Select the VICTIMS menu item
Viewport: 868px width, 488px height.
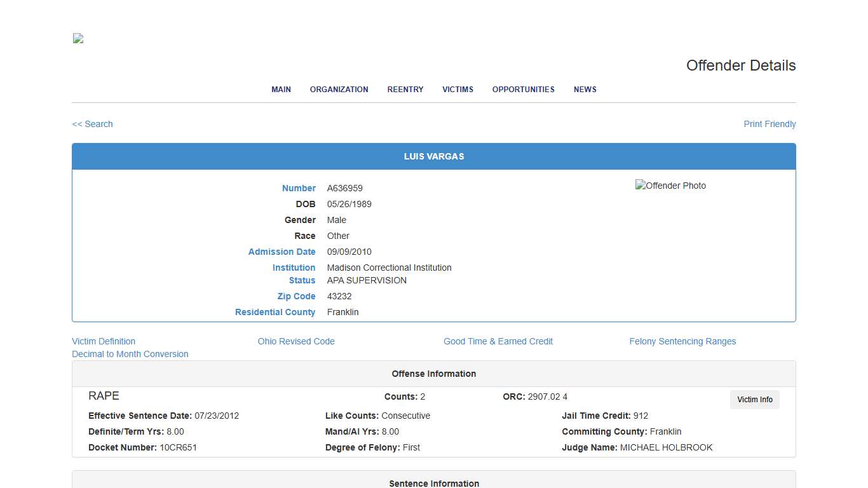coord(458,90)
